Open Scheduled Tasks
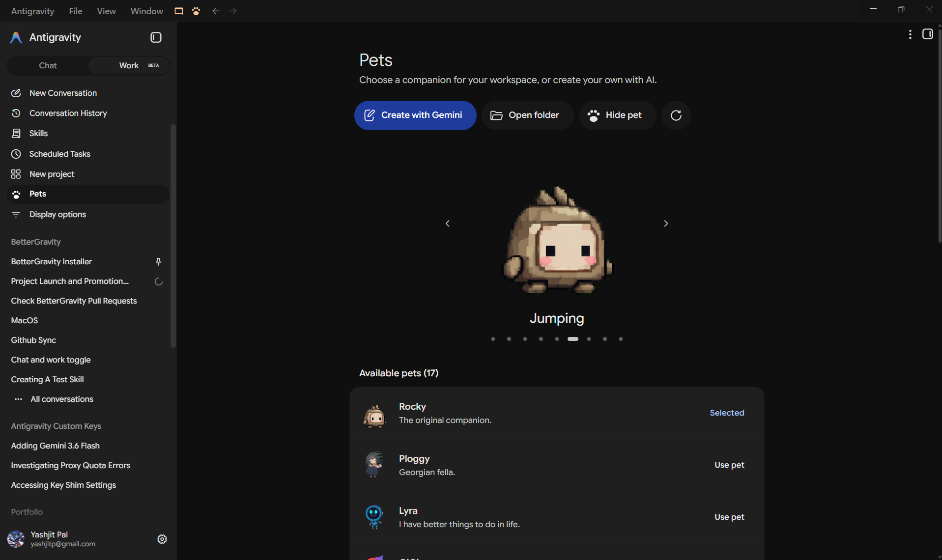The height and width of the screenshot is (560, 942). (87, 154)
